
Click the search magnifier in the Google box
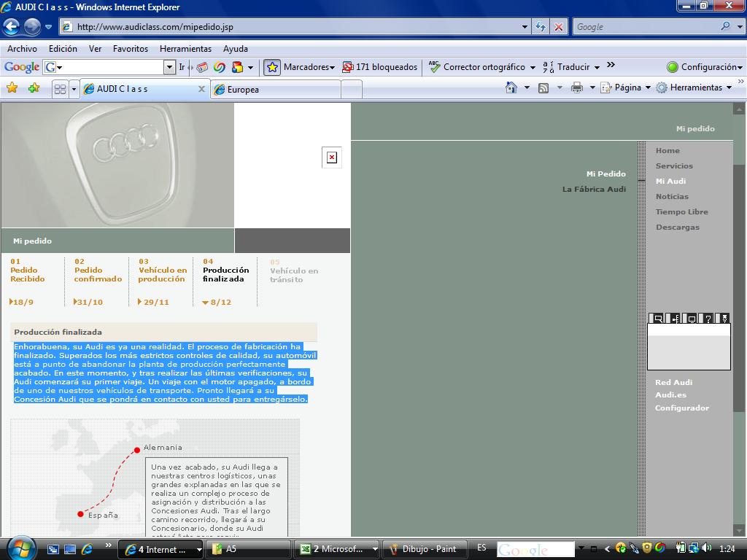coord(725,27)
